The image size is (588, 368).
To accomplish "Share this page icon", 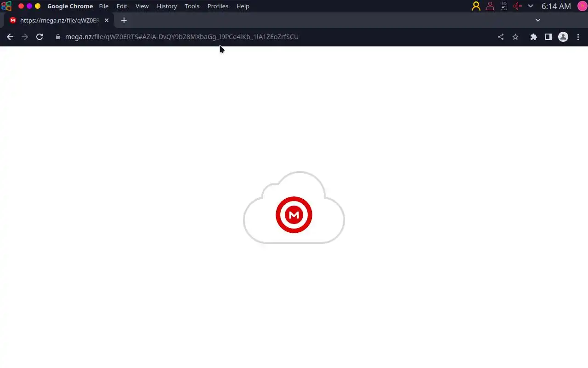I will (501, 37).
